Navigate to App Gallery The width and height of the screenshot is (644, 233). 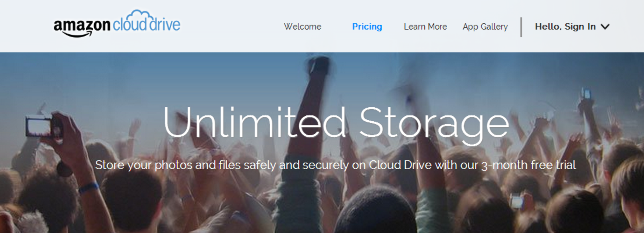click(485, 26)
